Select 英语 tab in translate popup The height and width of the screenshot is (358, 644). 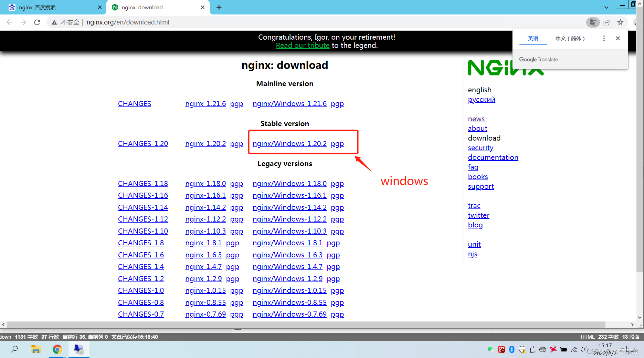click(x=533, y=38)
